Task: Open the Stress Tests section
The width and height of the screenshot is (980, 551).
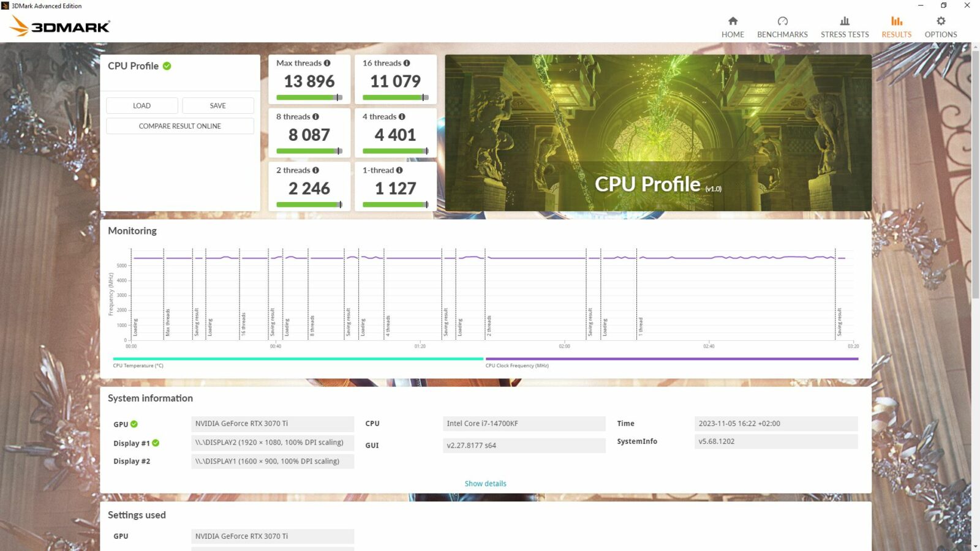Action: [845, 28]
